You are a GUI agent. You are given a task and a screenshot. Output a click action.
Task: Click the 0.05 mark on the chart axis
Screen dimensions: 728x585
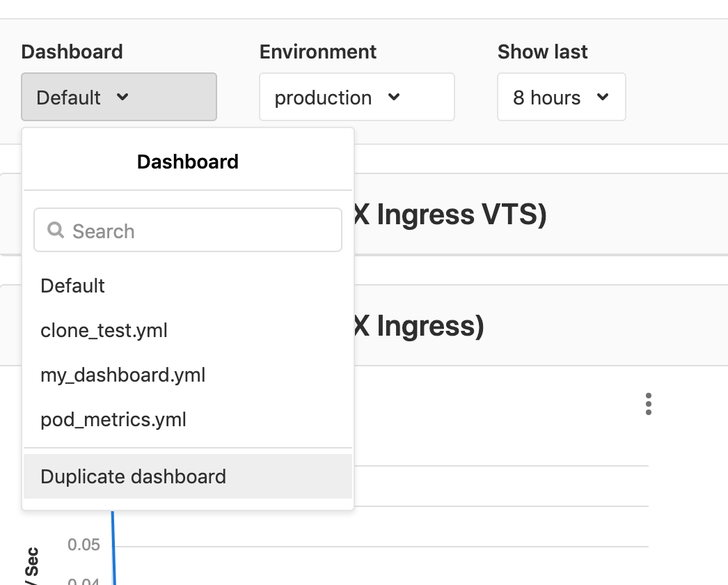coord(82,545)
